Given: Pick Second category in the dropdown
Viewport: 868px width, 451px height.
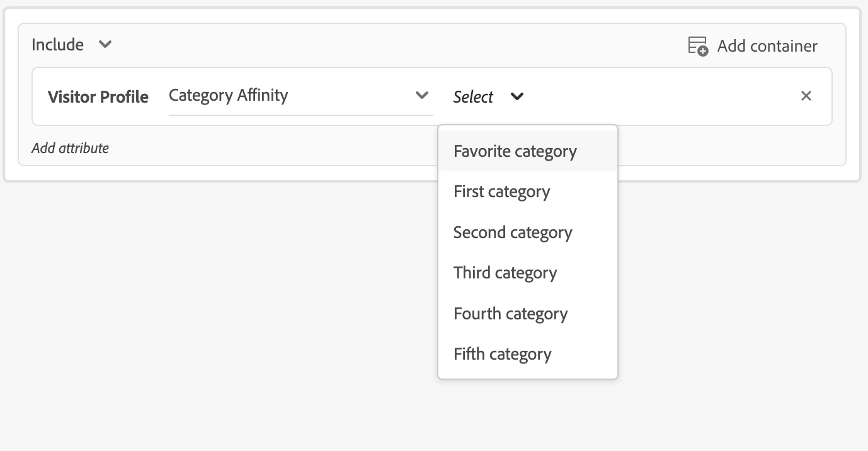Looking at the screenshot, I should click(x=513, y=232).
